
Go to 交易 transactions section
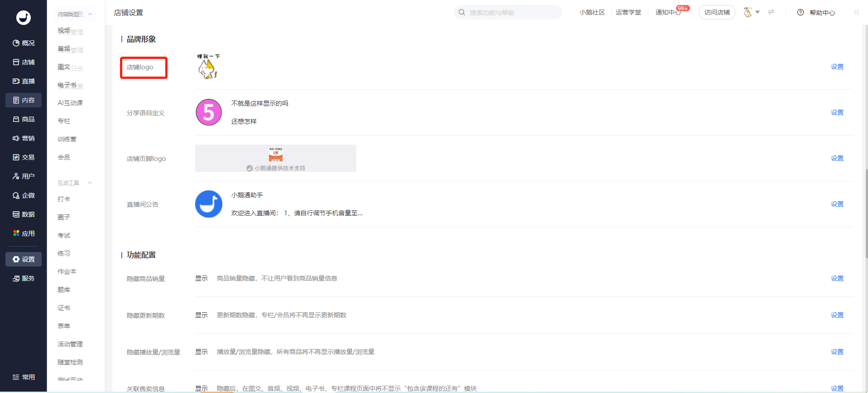(x=24, y=157)
